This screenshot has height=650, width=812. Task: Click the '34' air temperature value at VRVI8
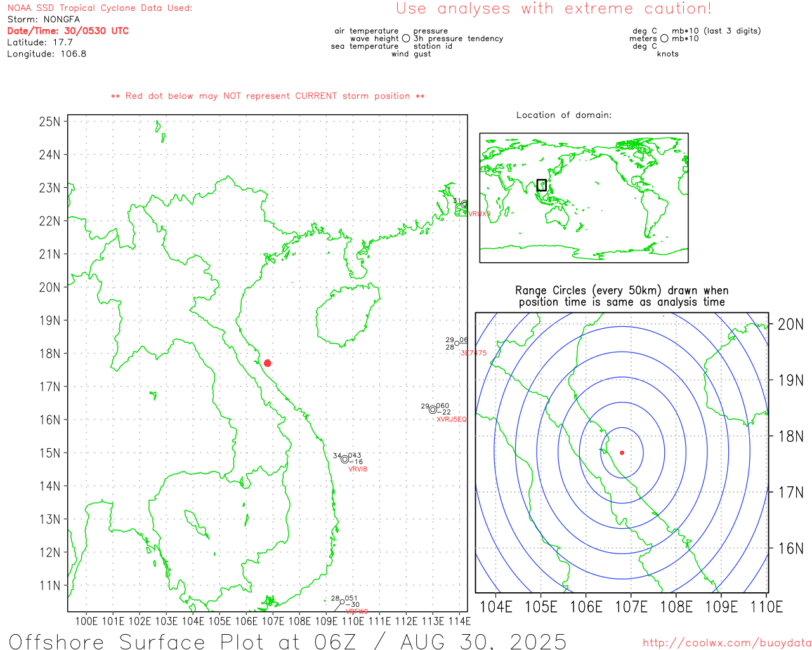click(x=337, y=456)
